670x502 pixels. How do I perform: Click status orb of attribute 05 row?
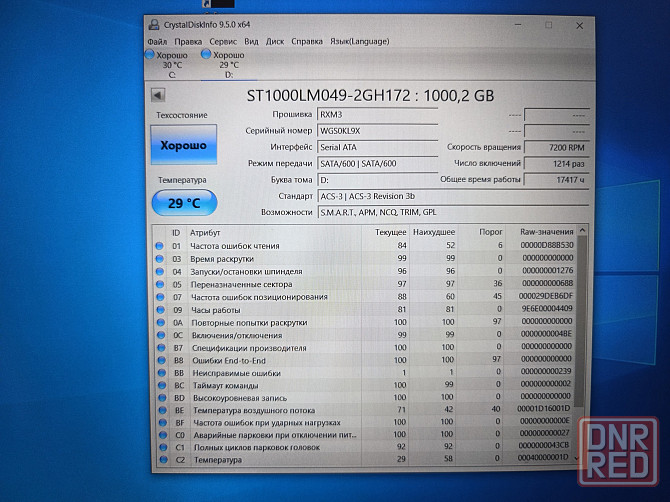[160, 285]
